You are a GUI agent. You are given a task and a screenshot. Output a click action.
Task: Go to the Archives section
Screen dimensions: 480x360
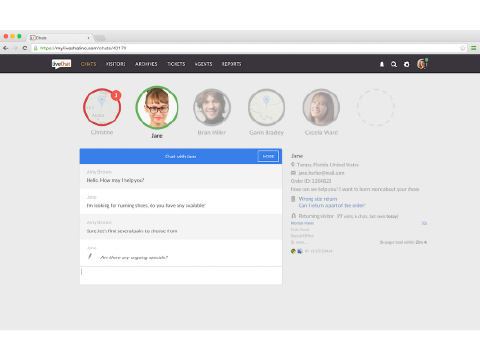146,64
